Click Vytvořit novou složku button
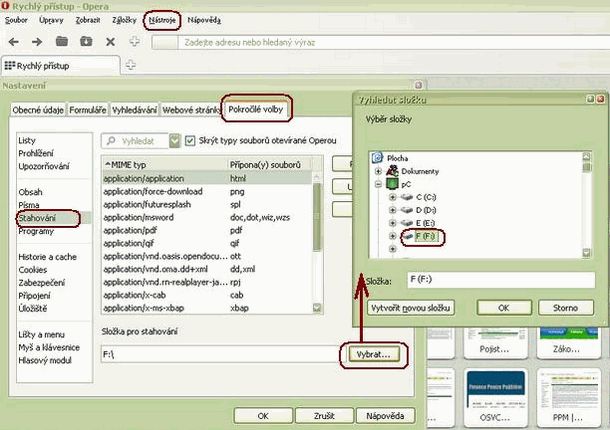This screenshot has width=610, height=430. (411, 308)
